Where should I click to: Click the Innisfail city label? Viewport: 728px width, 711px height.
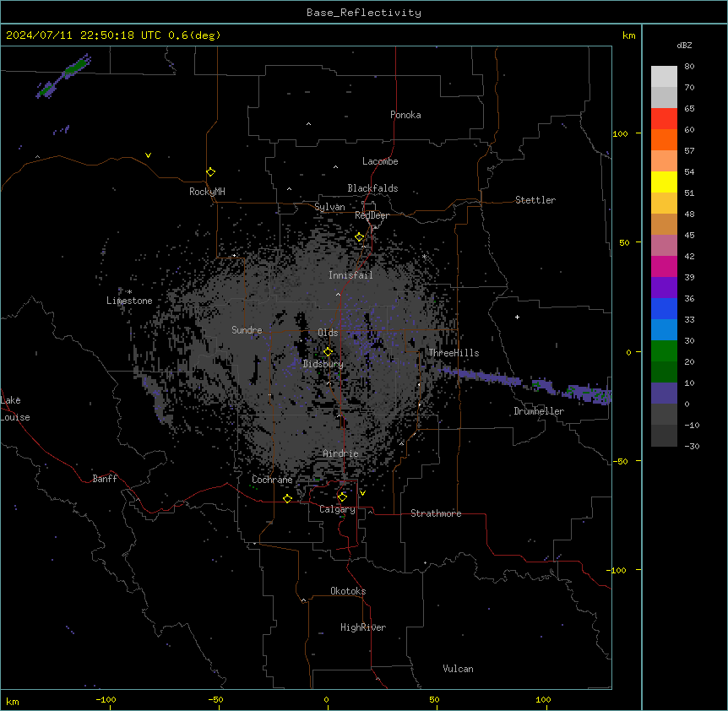tap(350, 275)
